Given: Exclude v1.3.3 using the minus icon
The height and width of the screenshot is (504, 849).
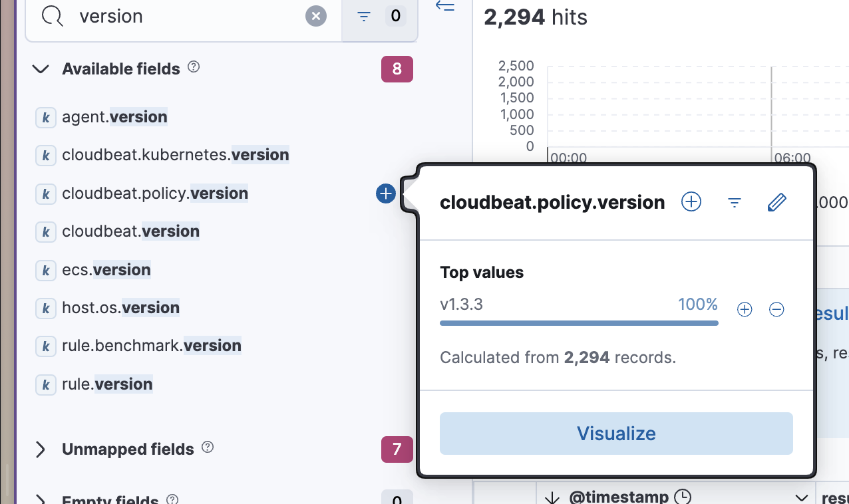Looking at the screenshot, I should point(776,309).
